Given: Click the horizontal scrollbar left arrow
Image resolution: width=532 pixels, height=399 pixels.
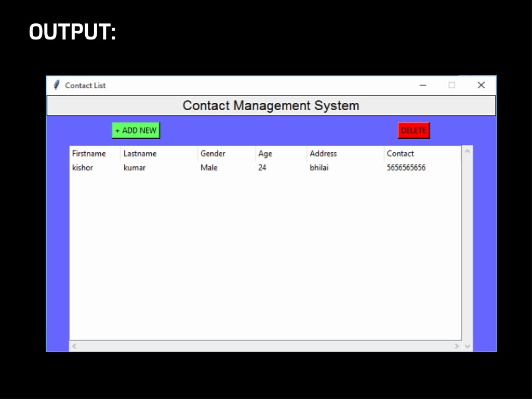Looking at the screenshot, I should (x=74, y=346).
